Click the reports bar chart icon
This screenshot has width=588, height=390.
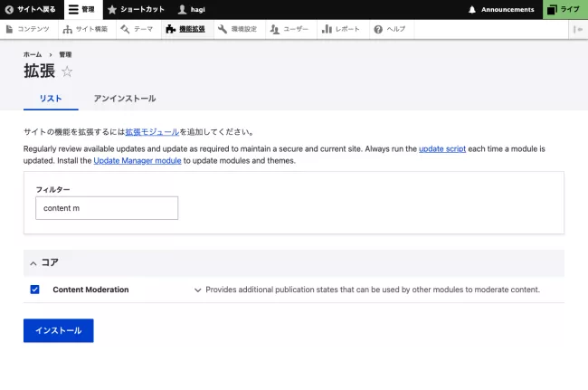327,29
